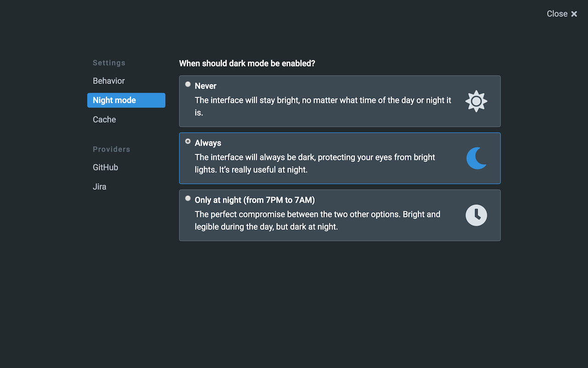Enable the Only at night radio button

[x=188, y=198]
